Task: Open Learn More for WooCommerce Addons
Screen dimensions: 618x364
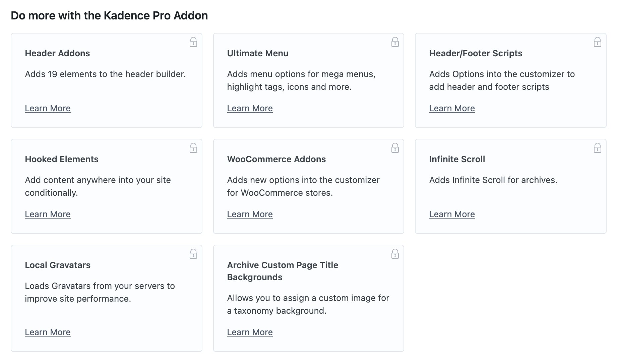Action: coord(250,214)
